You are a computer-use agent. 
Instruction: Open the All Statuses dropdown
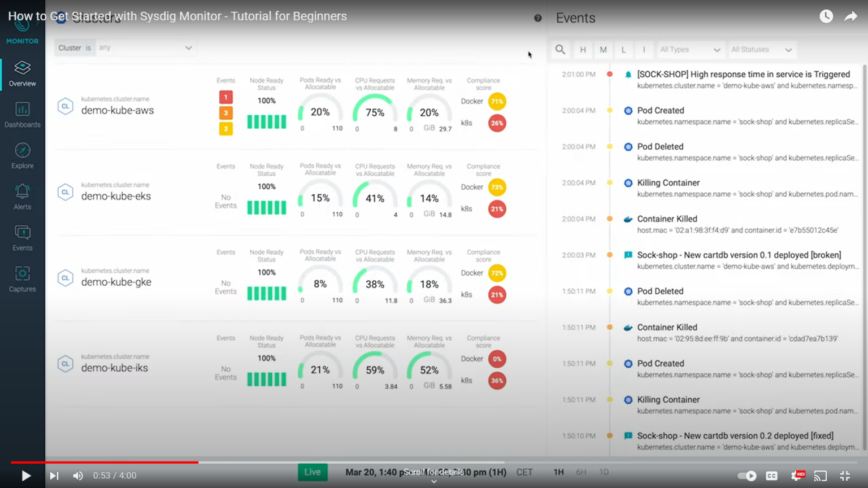(761, 50)
